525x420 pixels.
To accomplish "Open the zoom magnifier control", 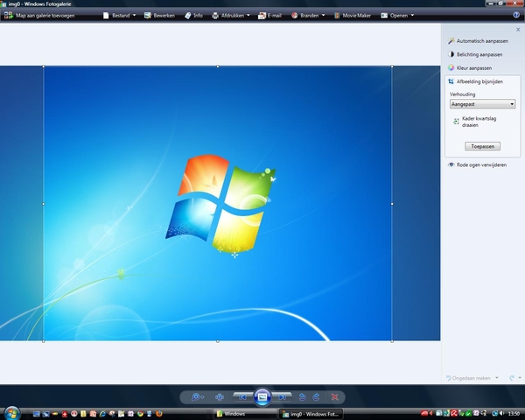I will click(197, 397).
